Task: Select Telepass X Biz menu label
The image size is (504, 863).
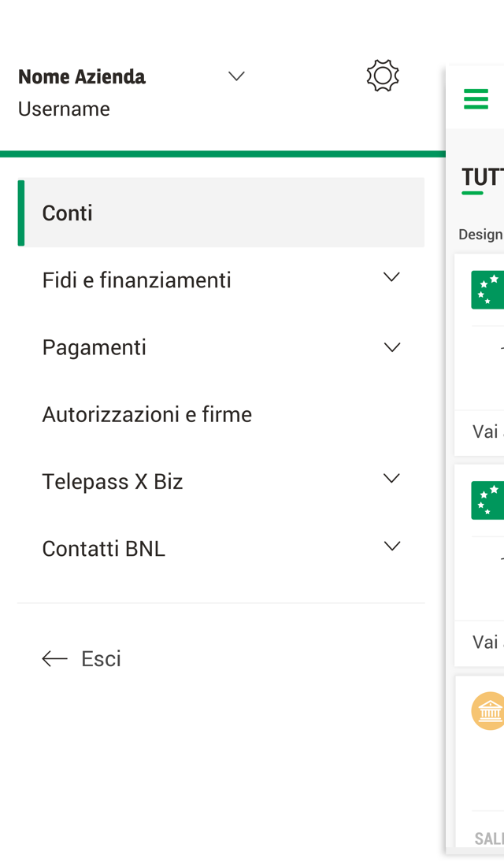Action: click(x=113, y=481)
